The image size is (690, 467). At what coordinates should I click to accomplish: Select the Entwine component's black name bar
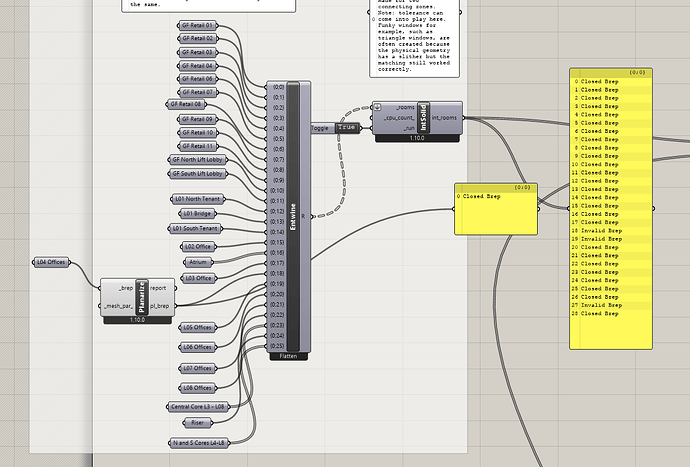(x=293, y=217)
